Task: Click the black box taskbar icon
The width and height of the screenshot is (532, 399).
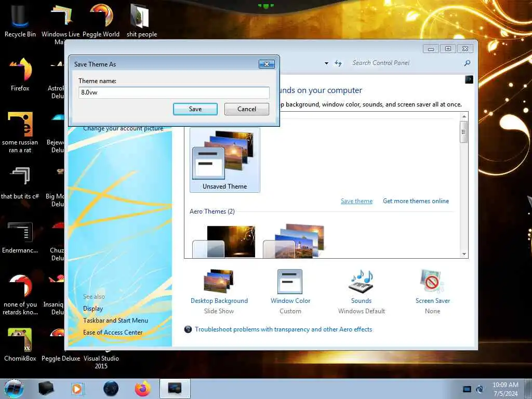Action: pyautogui.click(x=46, y=389)
